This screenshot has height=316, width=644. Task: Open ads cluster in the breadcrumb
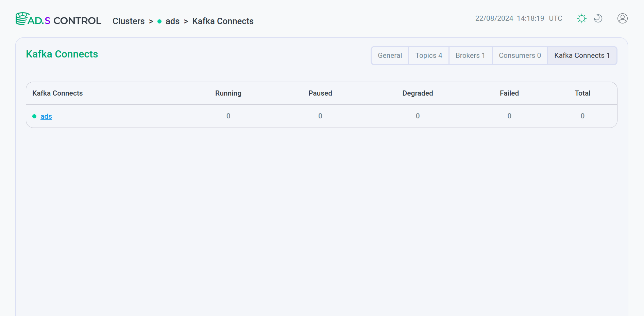coord(172,21)
